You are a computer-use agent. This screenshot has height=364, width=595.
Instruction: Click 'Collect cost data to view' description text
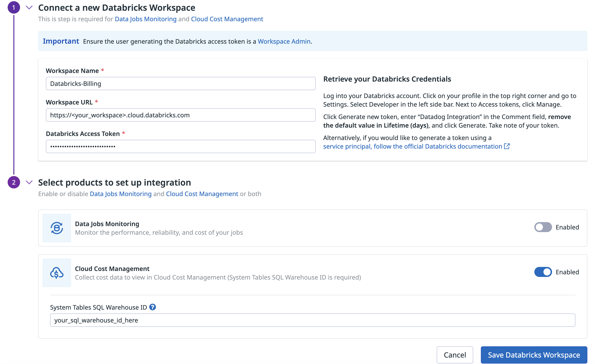[x=218, y=277]
